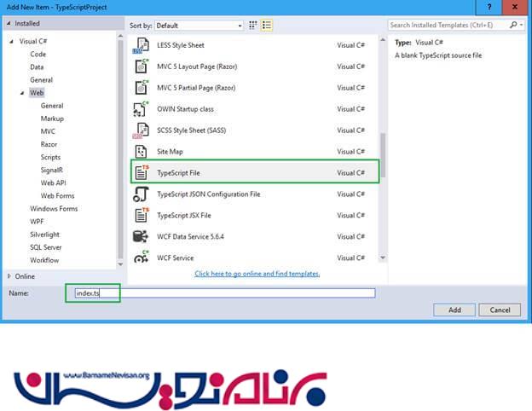
Task: Choose the OWIN Startup class icon
Action: [x=141, y=109]
